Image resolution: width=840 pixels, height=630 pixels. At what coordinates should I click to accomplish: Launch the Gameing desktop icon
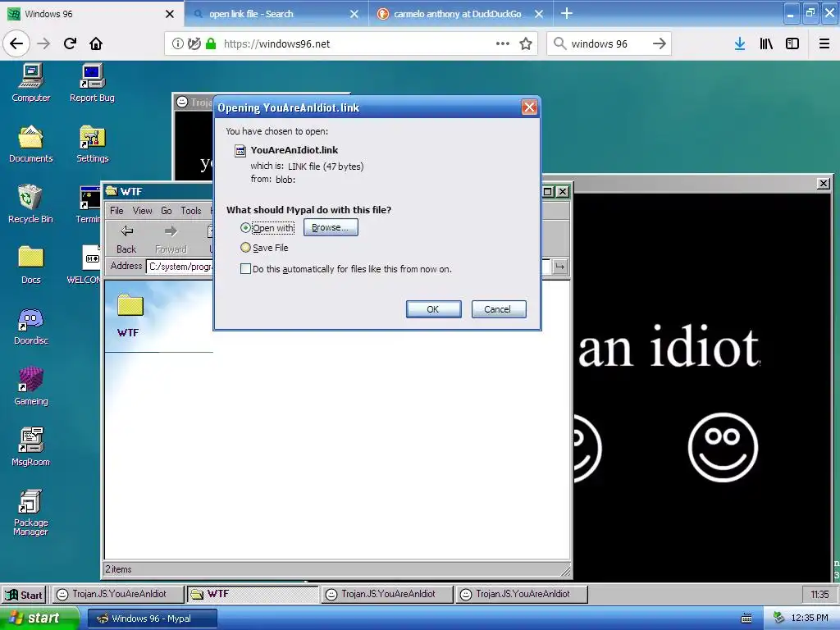click(x=31, y=386)
